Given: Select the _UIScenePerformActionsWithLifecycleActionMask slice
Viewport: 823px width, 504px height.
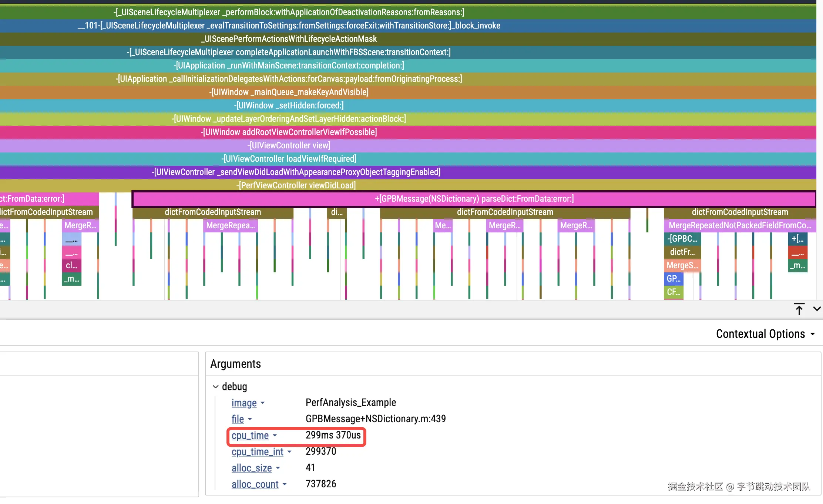Looking at the screenshot, I should pyautogui.click(x=289, y=39).
